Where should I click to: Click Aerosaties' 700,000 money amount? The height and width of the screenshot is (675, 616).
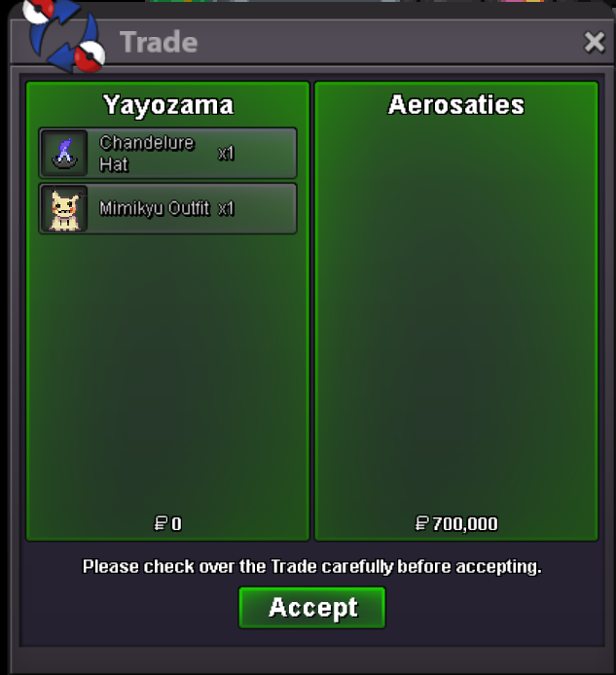pos(465,524)
